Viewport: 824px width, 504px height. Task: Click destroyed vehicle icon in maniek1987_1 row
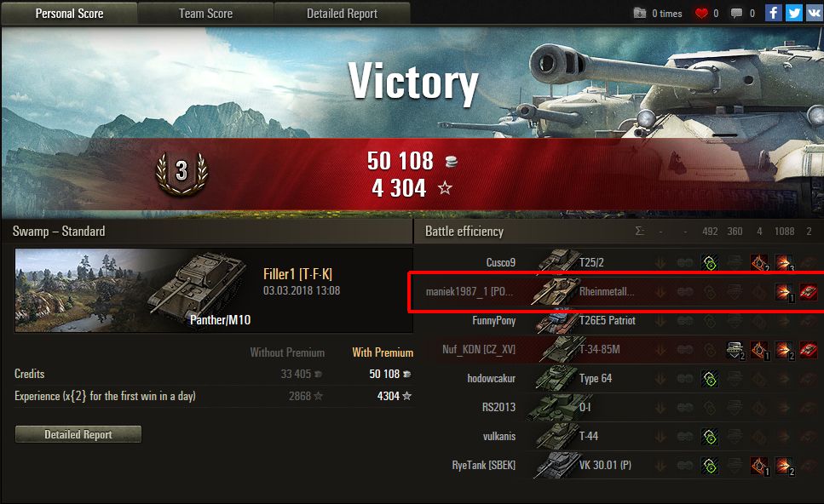click(x=809, y=291)
